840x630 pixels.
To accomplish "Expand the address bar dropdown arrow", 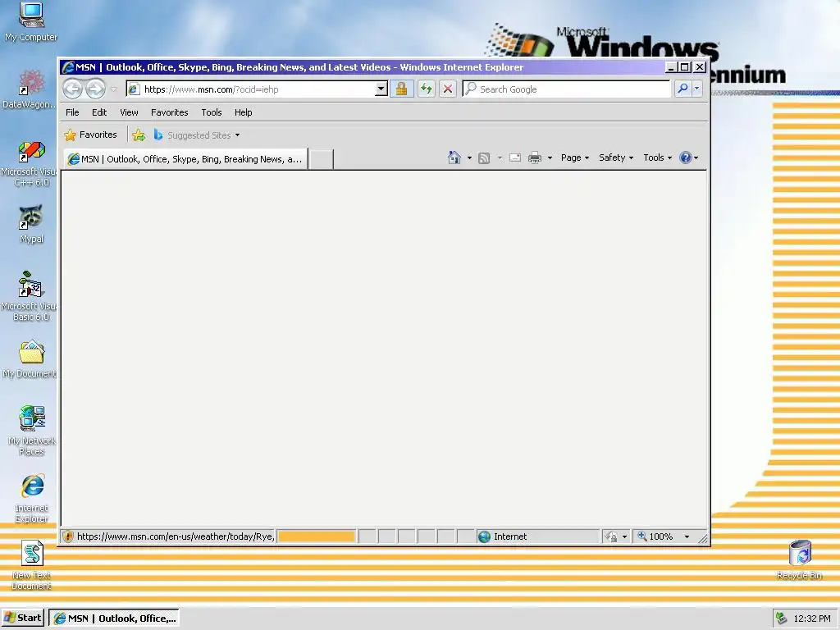I will [x=381, y=89].
